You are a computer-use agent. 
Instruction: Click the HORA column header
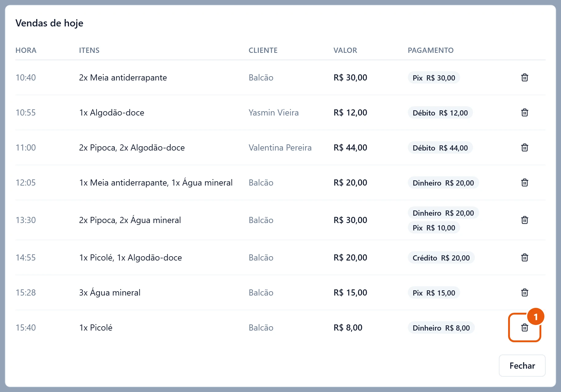click(x=26, y=50)
